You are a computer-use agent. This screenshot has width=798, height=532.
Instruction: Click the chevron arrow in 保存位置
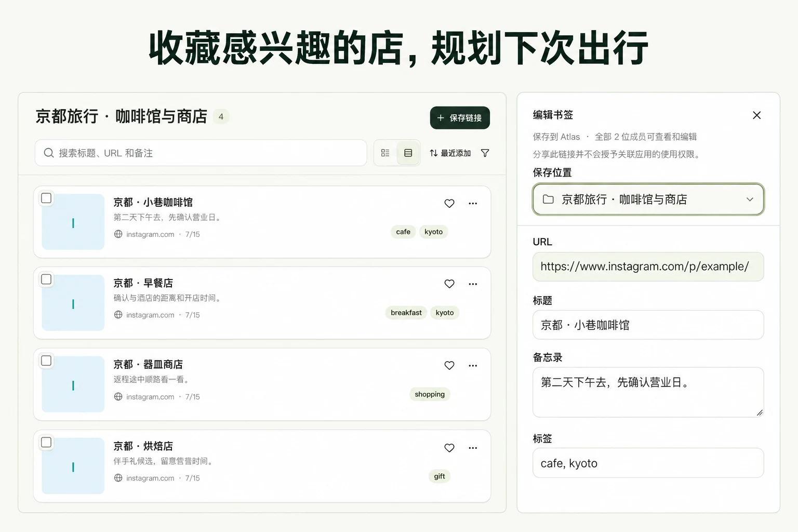click(x=750, y=199)
